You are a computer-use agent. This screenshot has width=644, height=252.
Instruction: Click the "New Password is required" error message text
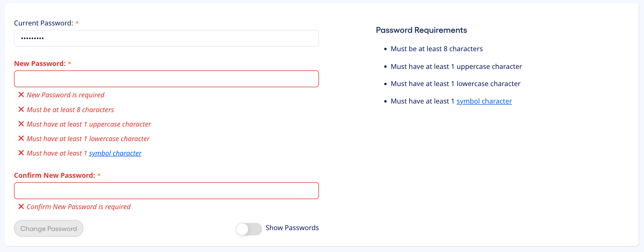click(66, 95)
